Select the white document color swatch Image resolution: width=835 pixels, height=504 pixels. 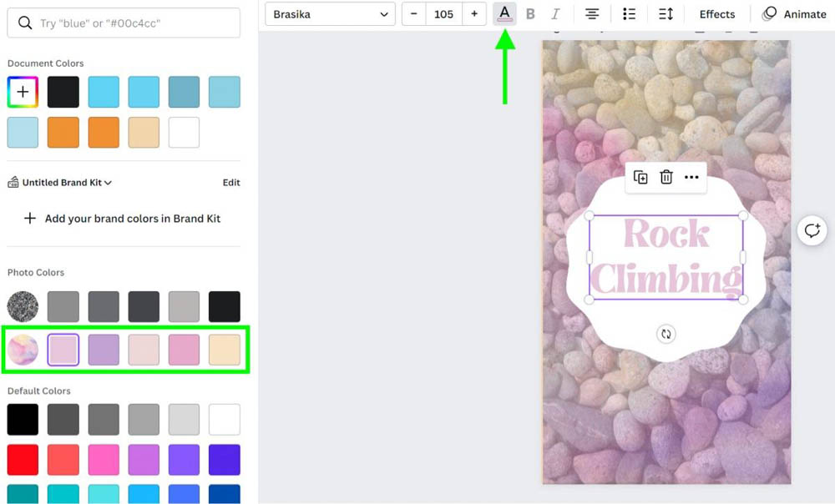point(185,133)
